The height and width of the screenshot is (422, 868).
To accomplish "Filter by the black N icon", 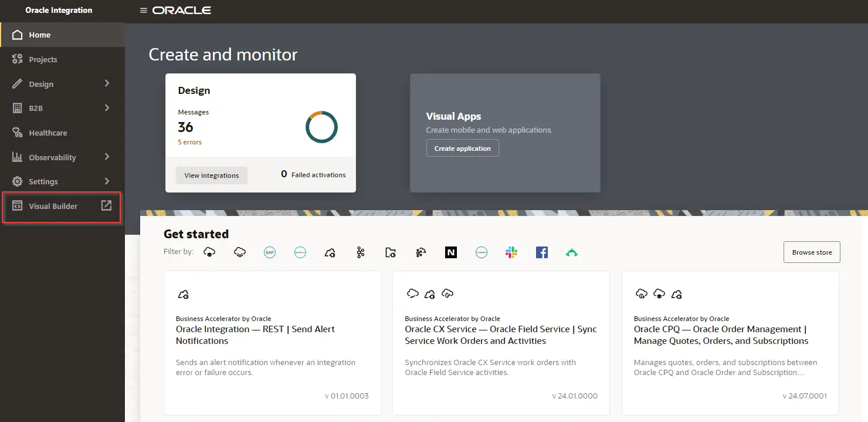I will (x=450, y=252).
